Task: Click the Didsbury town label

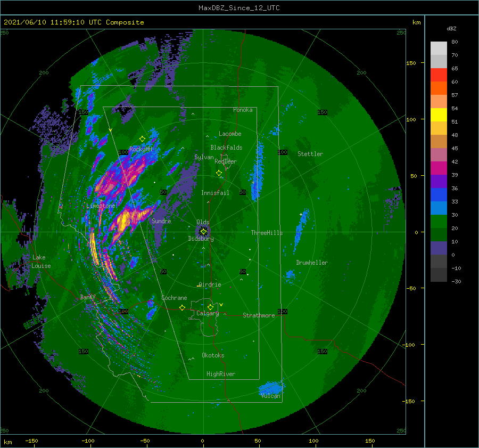Action: click(x=201, y=239)
